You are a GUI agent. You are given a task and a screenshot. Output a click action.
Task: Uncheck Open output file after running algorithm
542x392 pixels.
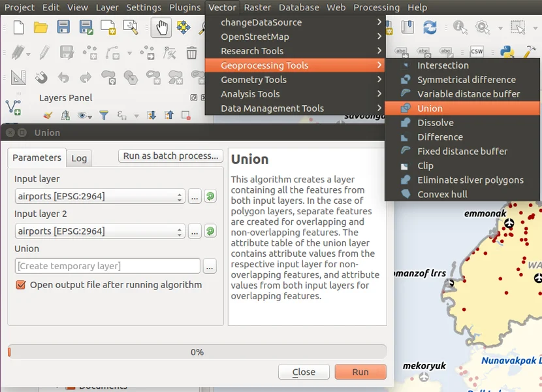[21, 285]
